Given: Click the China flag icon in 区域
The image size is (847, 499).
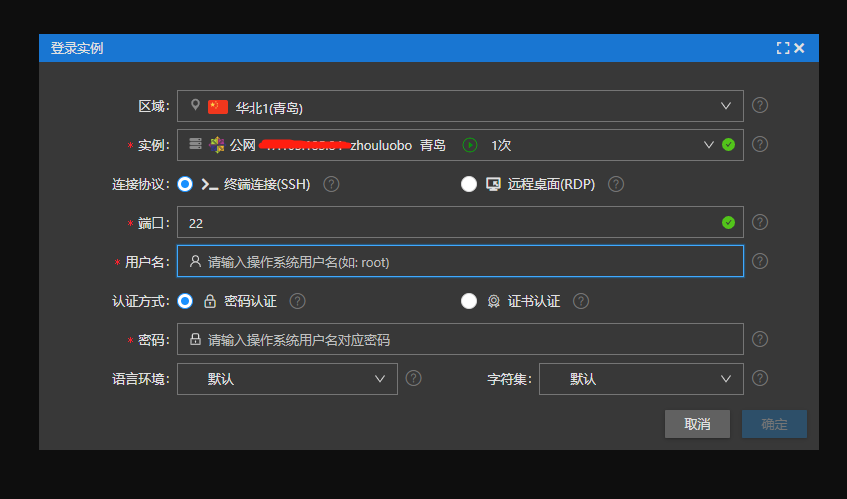Looking at the screenshot, I should pos(218,106).
